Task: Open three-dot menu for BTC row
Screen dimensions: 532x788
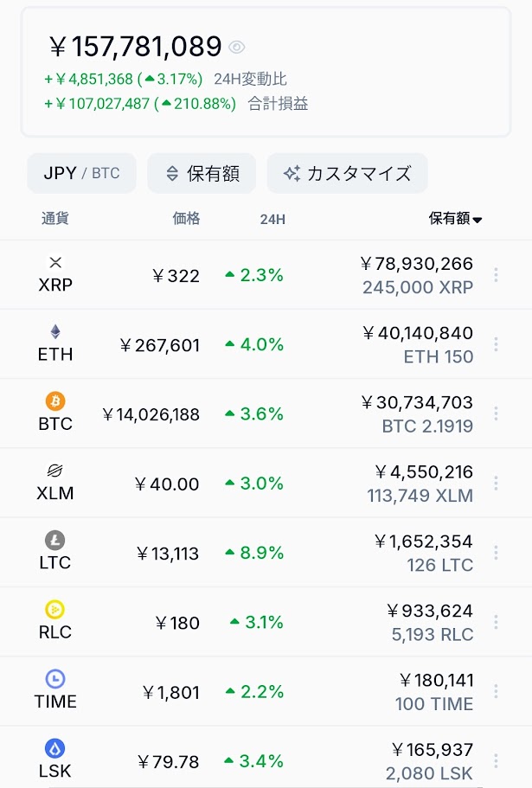Action: click(496, 413)
